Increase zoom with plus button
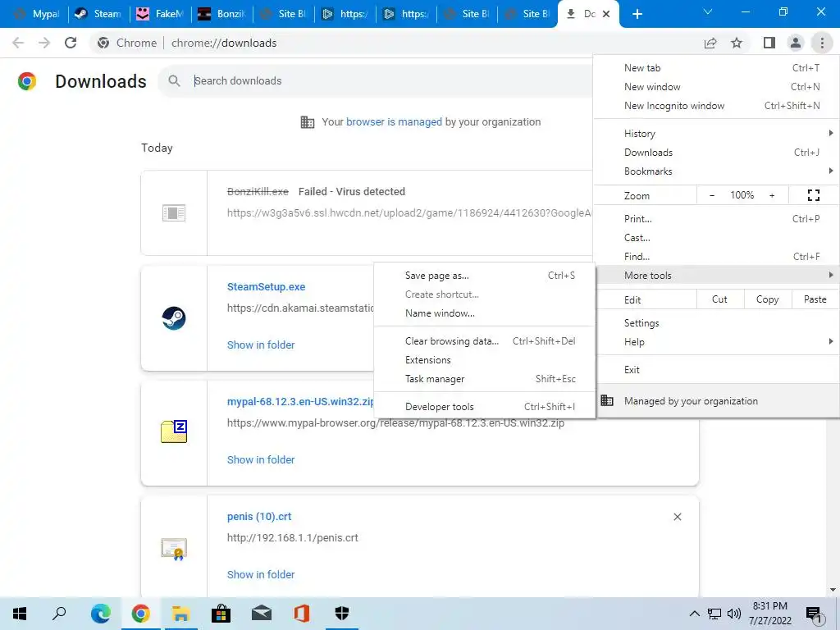Image resolution: width=840 pixels, height=630 pixels. pos(772,195)
